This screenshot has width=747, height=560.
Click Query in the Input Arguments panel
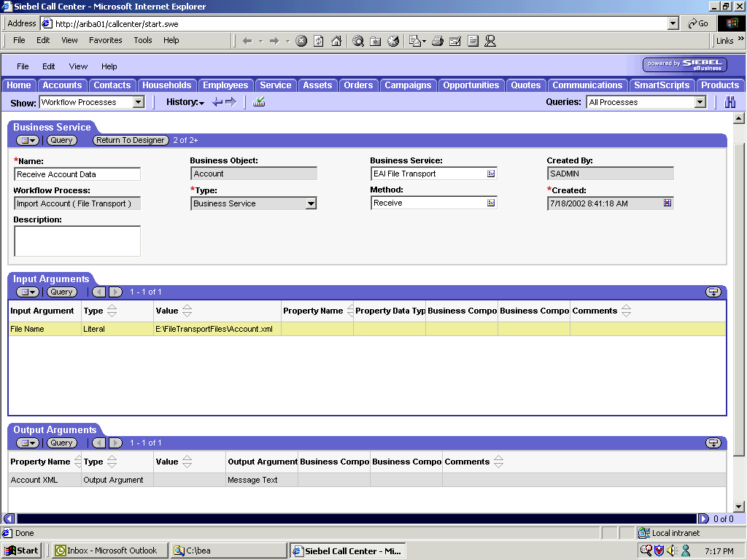coord(61,292)
